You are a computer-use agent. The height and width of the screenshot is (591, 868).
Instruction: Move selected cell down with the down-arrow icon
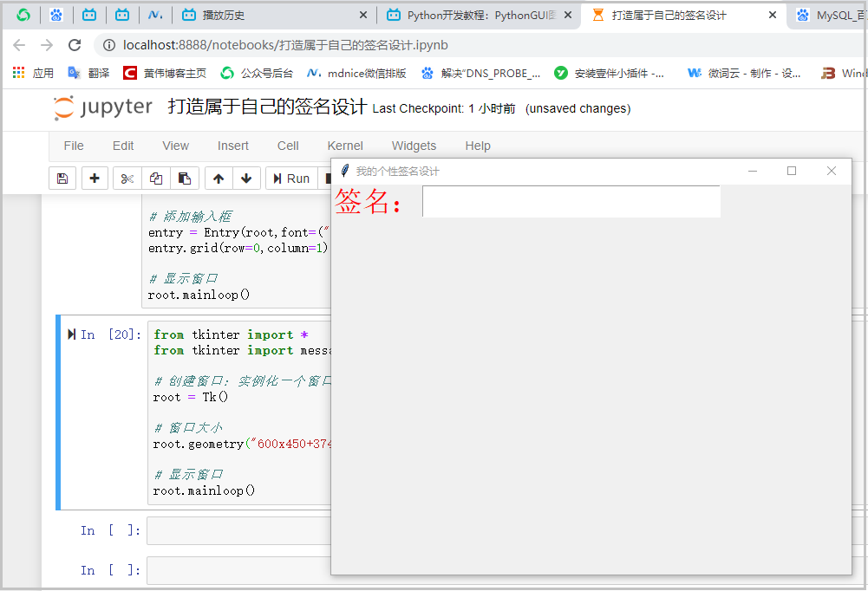[248, 178]
